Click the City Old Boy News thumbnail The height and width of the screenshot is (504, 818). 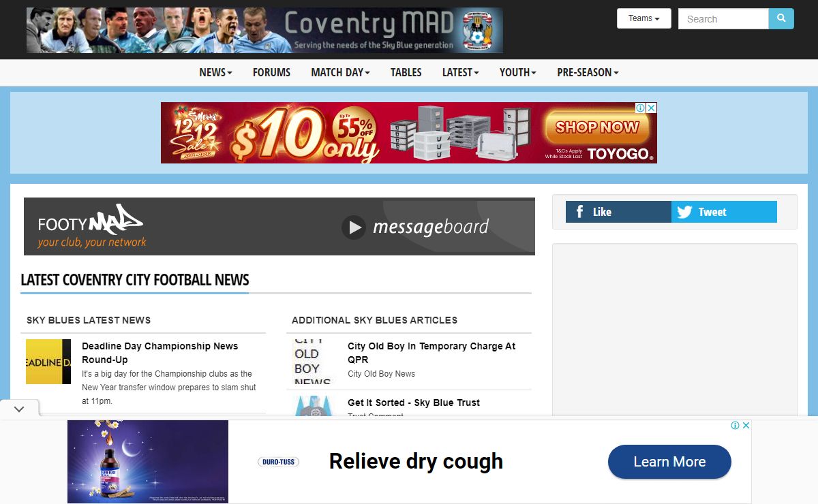point(314,362)
